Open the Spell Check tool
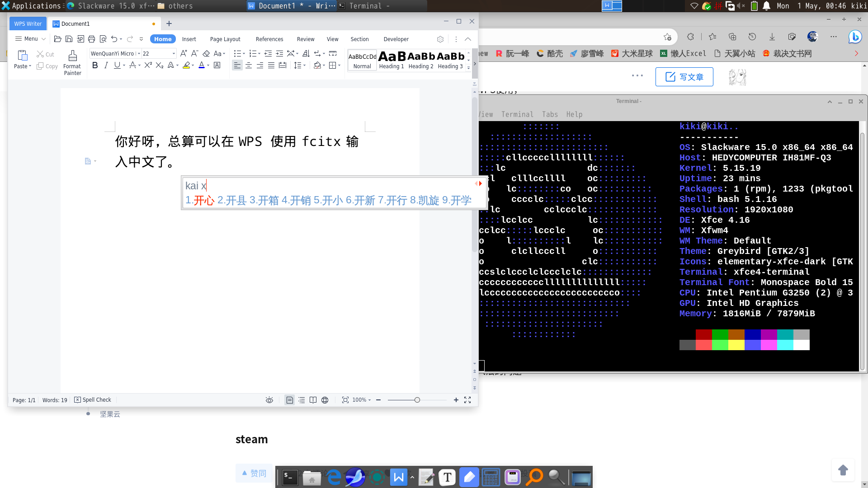The height and width of the screenshot is (488, 868). tap(93, 399)
